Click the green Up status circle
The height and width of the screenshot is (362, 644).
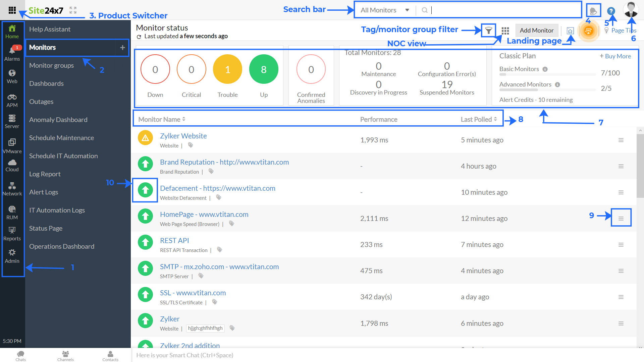click(x=264, y=69)
